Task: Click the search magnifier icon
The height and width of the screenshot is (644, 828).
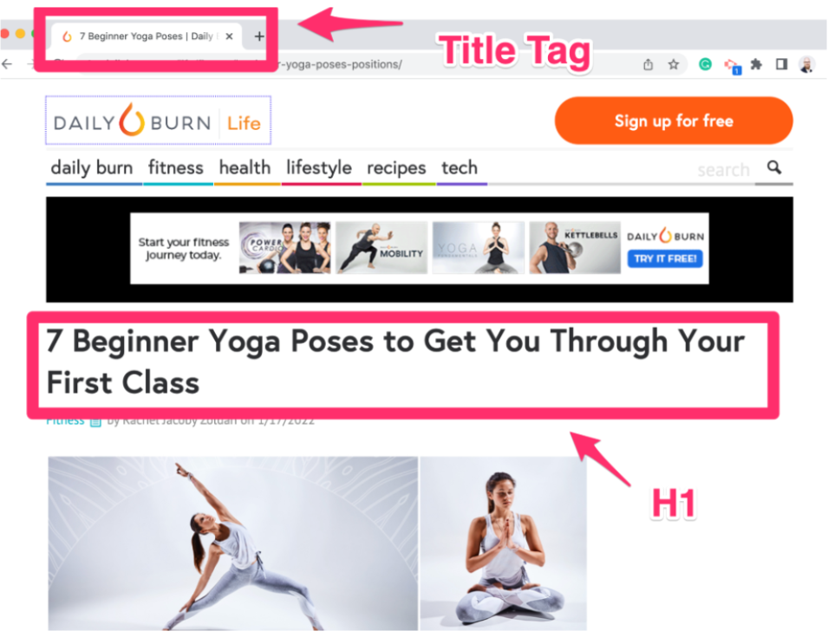Action: click(774, 168)
